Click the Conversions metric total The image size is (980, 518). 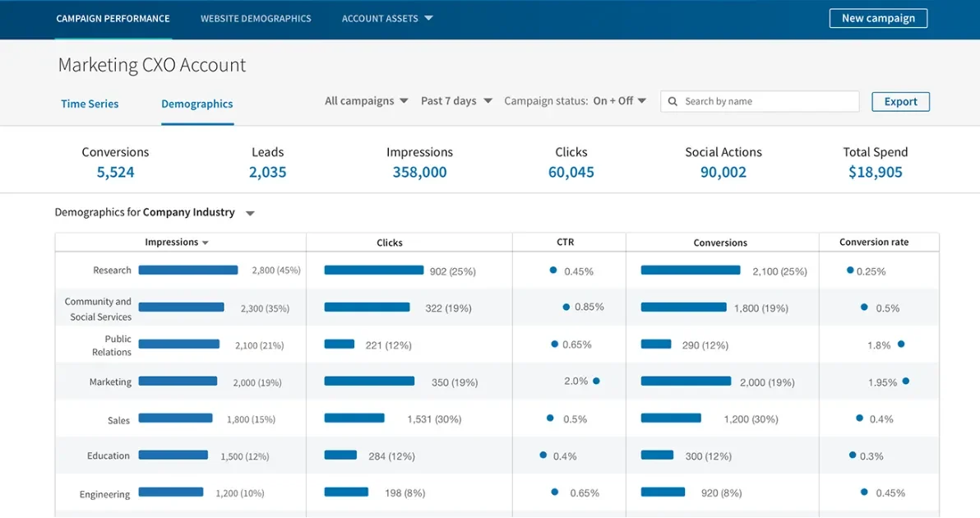tap(115, 172)
